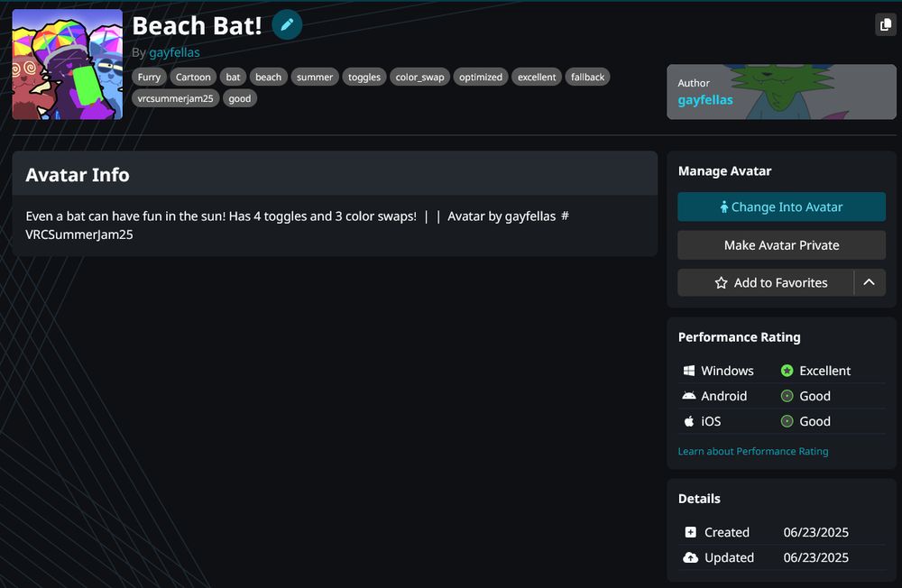Screen dimensions: 902x588
Task: Click the Good rating icon in Android row
Action: (787, 396)
